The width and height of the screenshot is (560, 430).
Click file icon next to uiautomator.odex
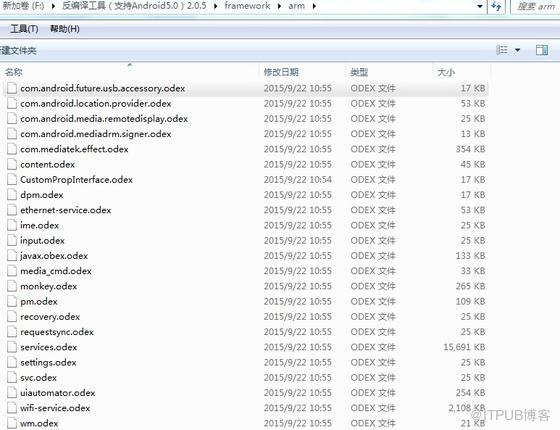click(x=12, y=393)
